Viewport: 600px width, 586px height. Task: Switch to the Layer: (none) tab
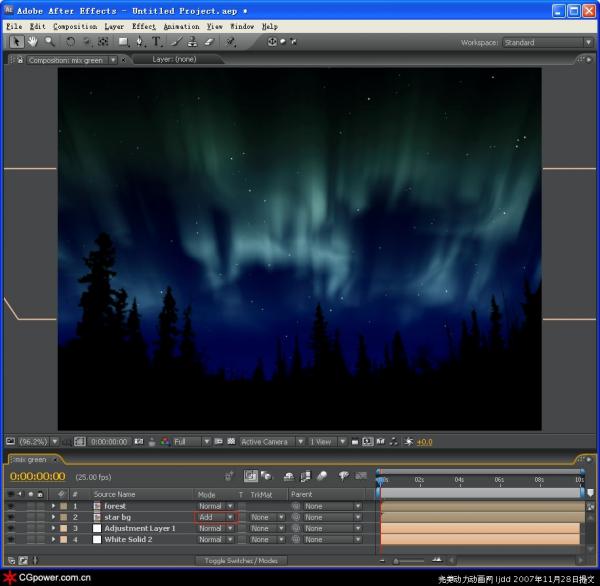tap(174, 59)
